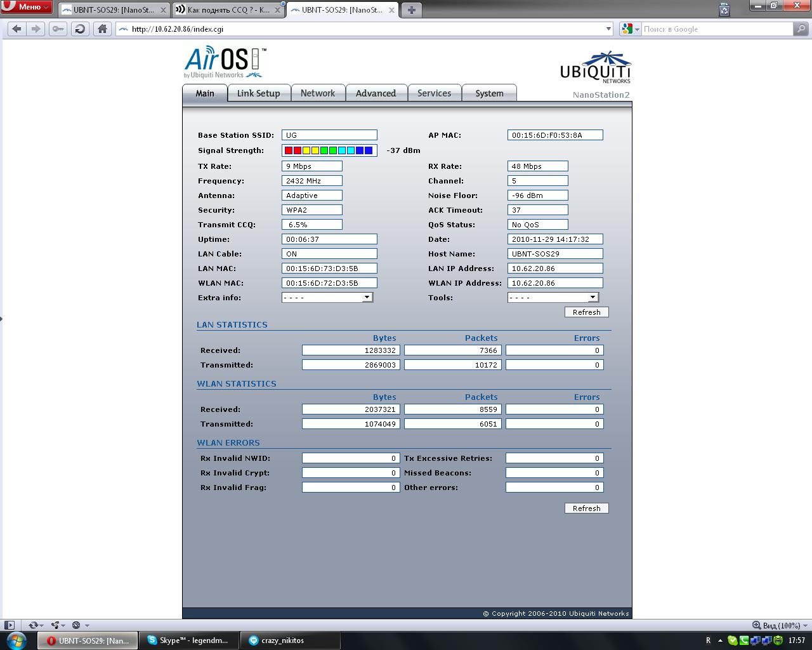Viewport: 812px width, 650px height.
Task: Click the Google search input field
Action: [717, 29]
